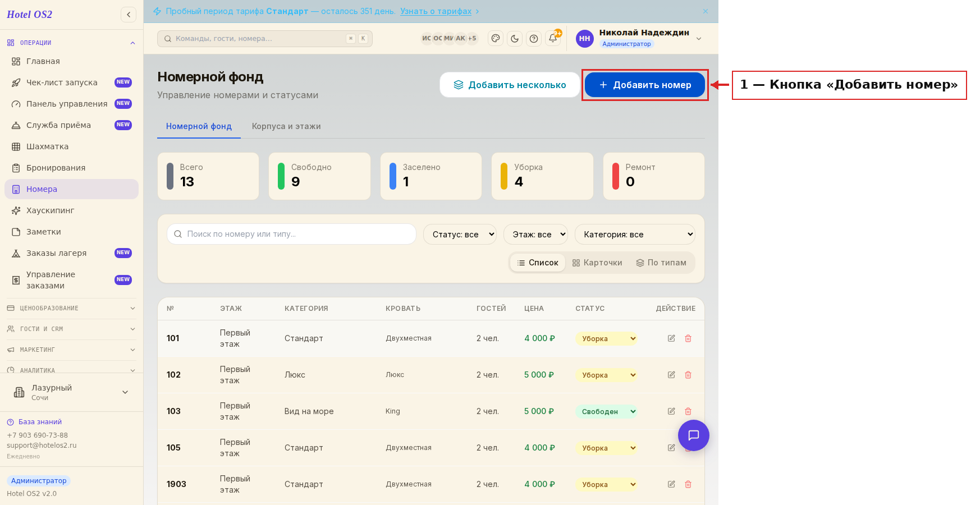Open Заказы лагеря
Image resolution: width=980 pixels, height=505 pixels.
tap(71, 253)
